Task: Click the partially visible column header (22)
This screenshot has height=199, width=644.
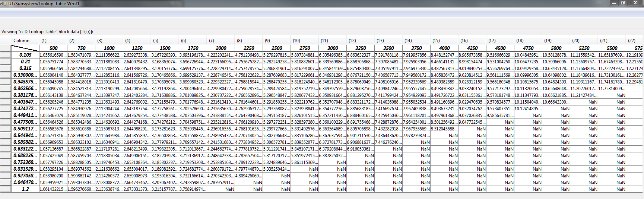Action: pos(632,41)
